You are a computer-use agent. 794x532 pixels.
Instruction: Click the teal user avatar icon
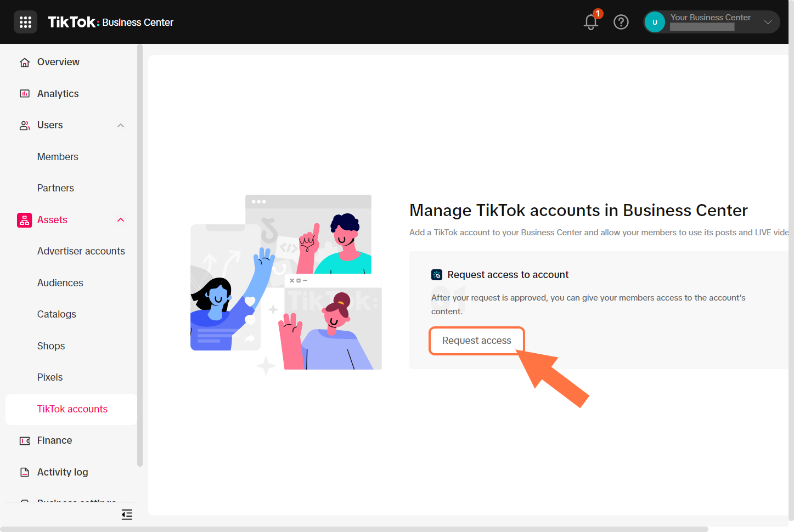[x=655, y=22]
